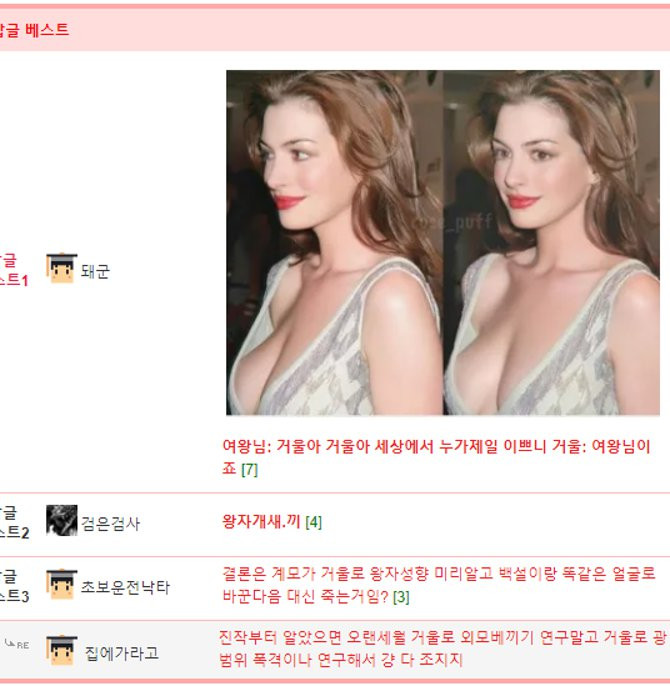Click the dark avatar next to 검은검사

(x=61, y=521)
